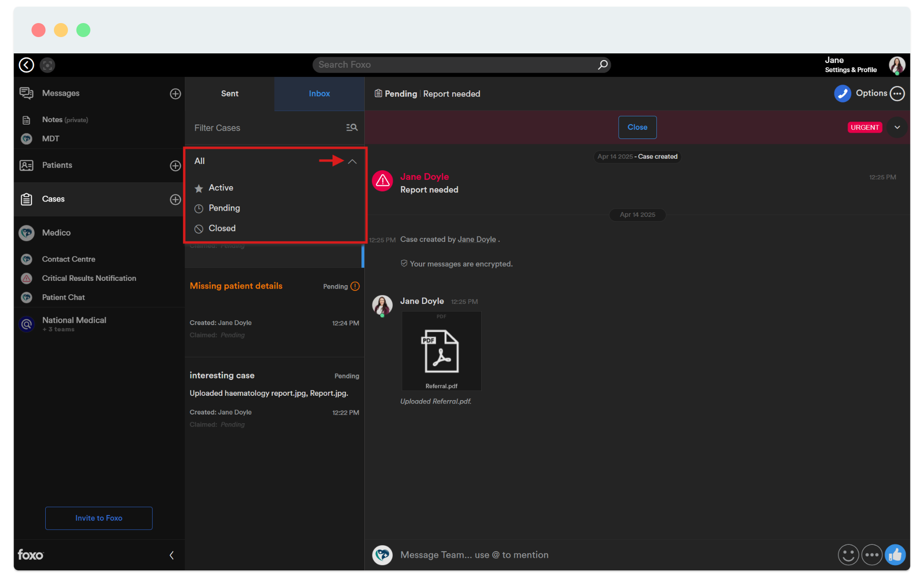
Task: Click the back arrow icon
Action: click(x=26, y=65)
